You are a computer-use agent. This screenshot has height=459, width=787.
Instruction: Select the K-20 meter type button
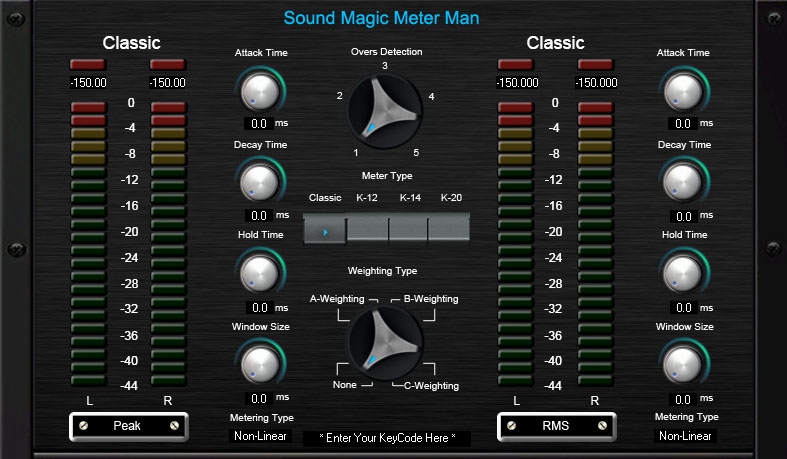(449, 230)
